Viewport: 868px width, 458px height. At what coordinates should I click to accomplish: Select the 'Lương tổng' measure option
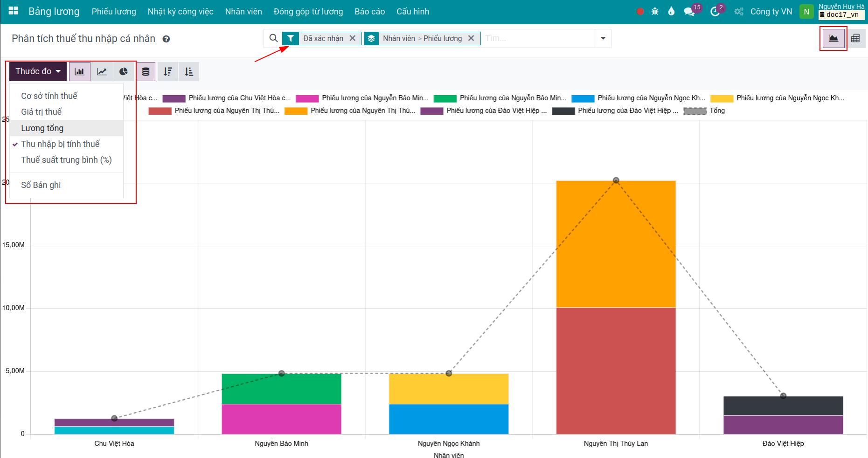coord(42,128)
